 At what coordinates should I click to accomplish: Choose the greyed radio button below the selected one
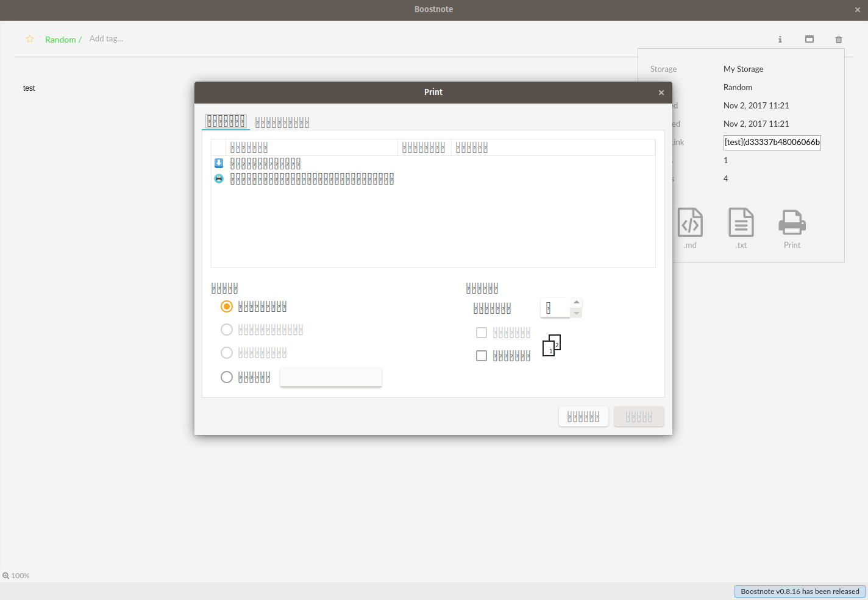point(227,330)
